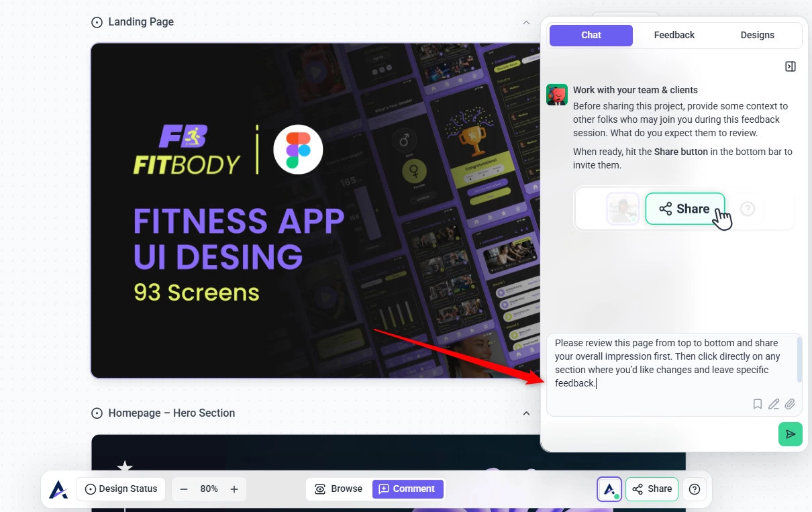This screenshot has width=812, height=512.
Task: Click the pencil edit icon in message box
Action: [x=774, y=404]
